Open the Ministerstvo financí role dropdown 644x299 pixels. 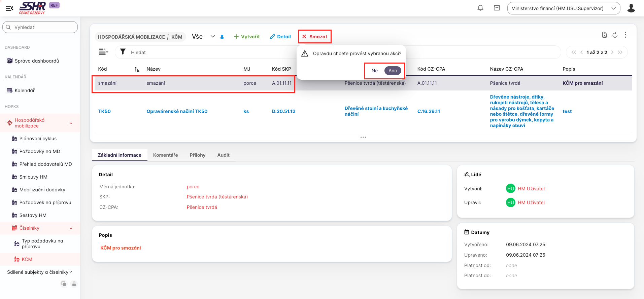click(x=563, y=8)
